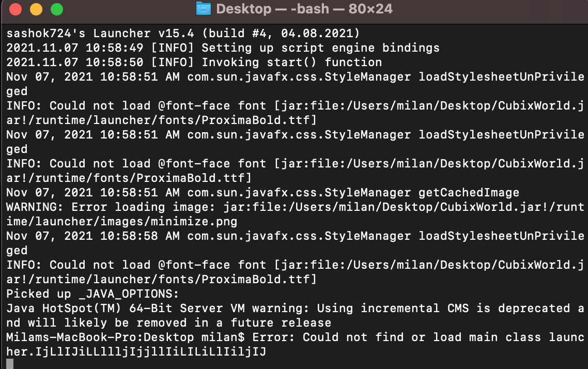Click the "getCachedImage" method name text

pos(469,193)
